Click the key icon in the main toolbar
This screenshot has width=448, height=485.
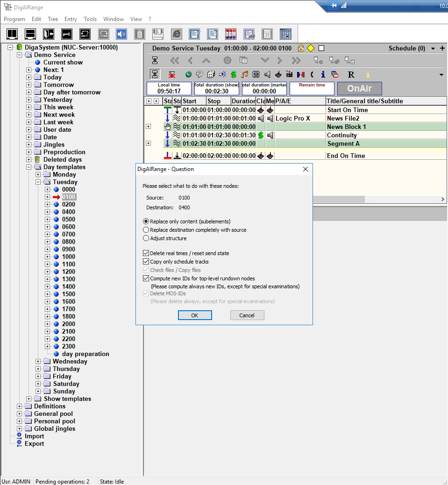67,34
